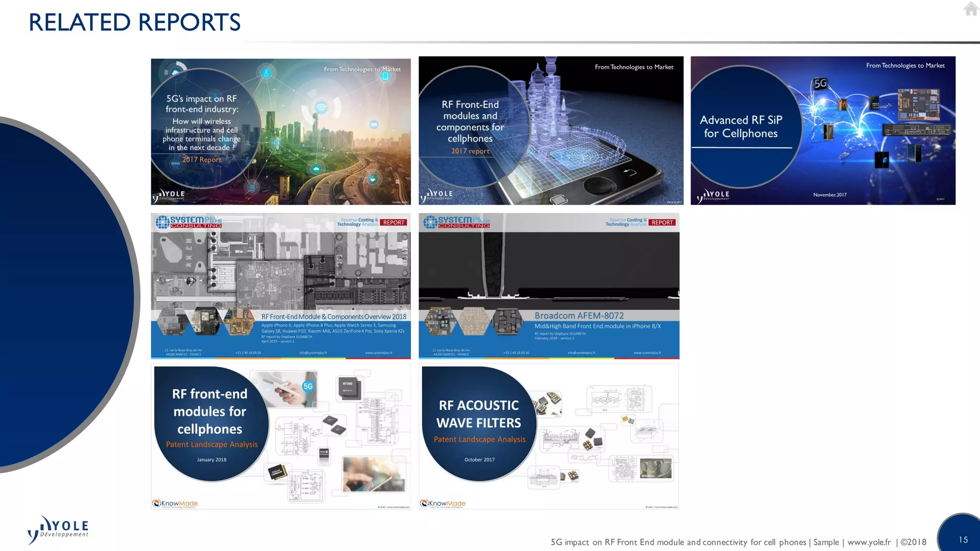Open RF front-end modules for cellphones patent report

pos(281,436)
